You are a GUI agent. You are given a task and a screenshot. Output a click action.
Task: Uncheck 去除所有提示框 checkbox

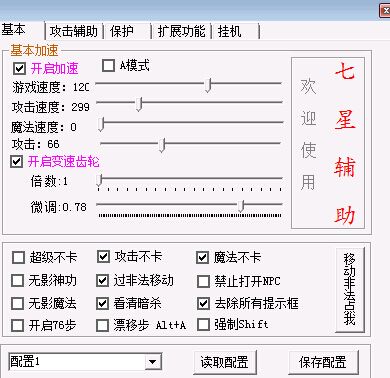tap(203, 304)
